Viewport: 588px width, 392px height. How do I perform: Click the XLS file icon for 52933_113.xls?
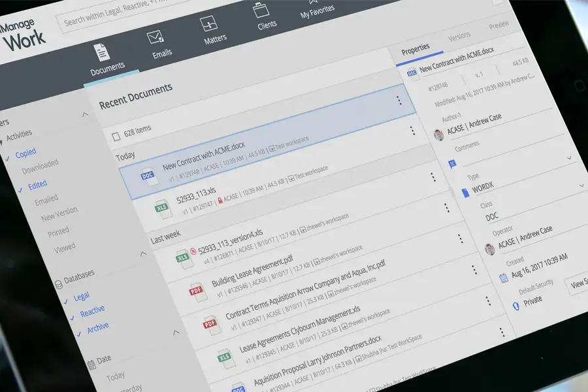163,208
